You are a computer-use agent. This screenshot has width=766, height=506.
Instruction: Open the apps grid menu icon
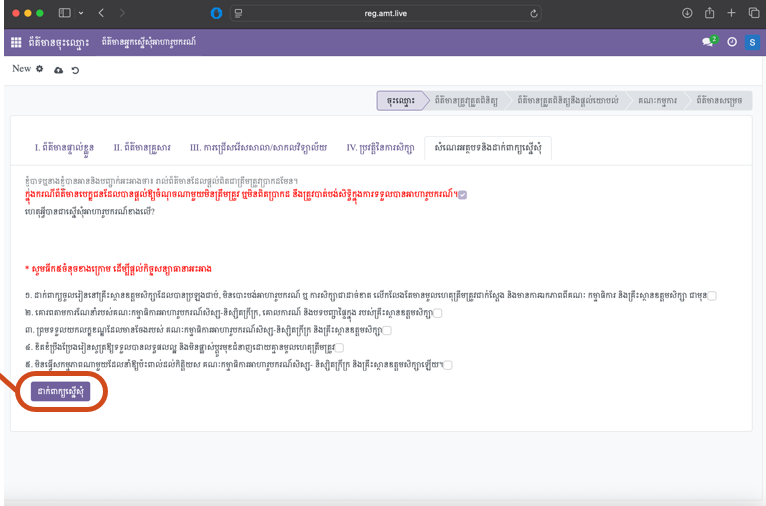16,42
